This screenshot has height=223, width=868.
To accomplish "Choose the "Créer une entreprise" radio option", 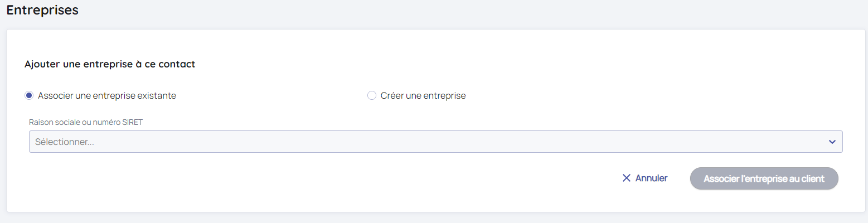I will [372, 95].
